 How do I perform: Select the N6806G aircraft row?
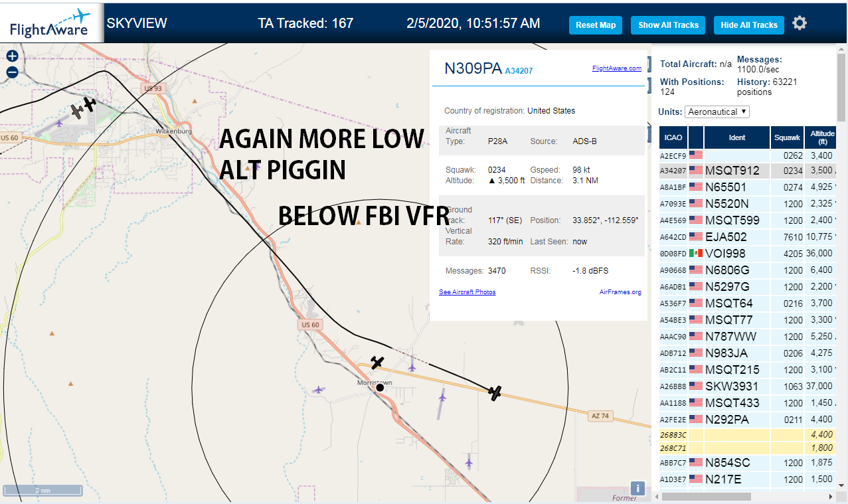pyautogui.click(x=748, y=270)
